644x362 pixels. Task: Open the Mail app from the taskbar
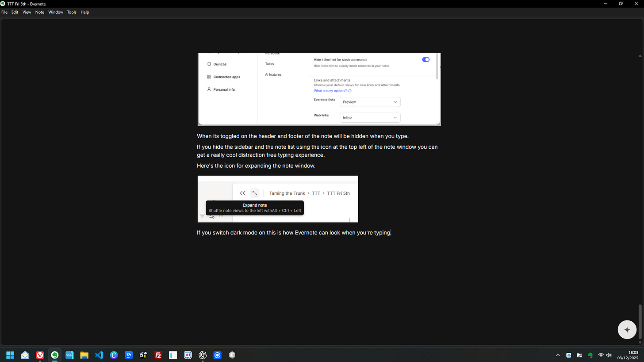pos(25,355)
